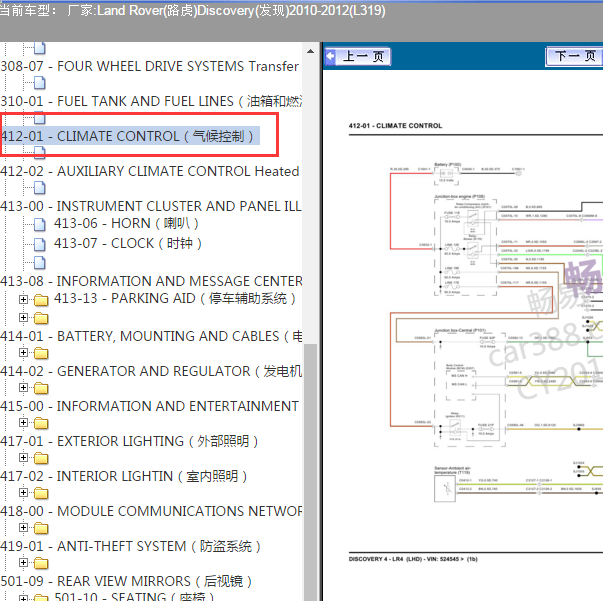Select 414-02 GENERATOR AND REGULATOR label
Image resolution: width=603 pixels, height=601 pixels.
[151, 371]
